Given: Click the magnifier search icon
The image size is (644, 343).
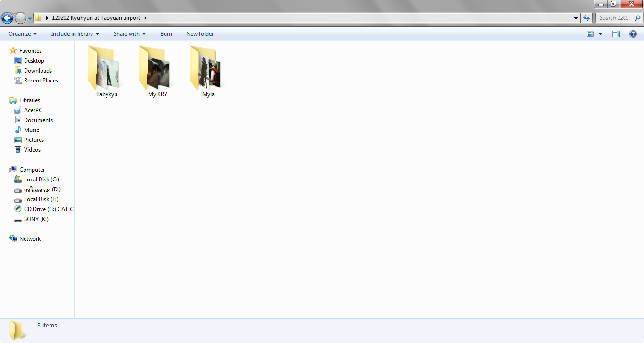Looking at the screenshot, I should tap(638, 18).
